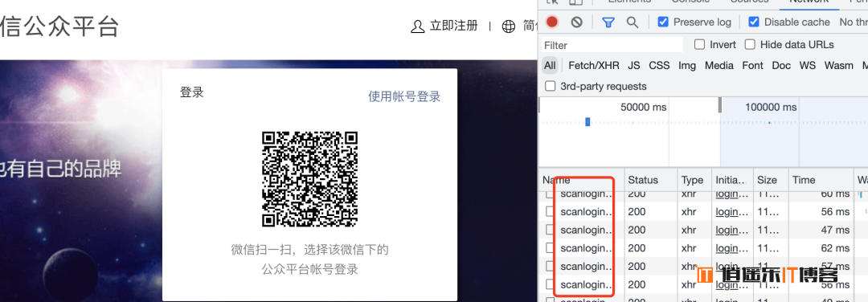Screen dimensions: 868x302
Task: Stop recording with the red record button
Action: coord(552,22)
